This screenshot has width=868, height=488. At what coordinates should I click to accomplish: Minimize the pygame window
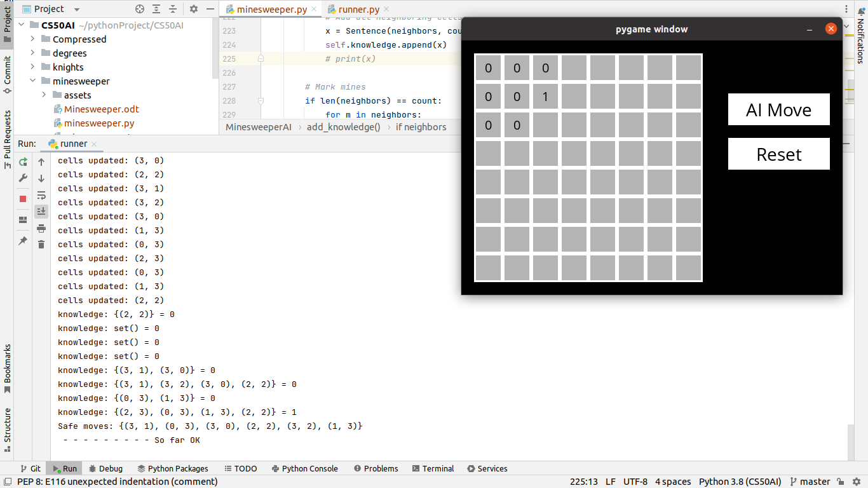(810, 29)
